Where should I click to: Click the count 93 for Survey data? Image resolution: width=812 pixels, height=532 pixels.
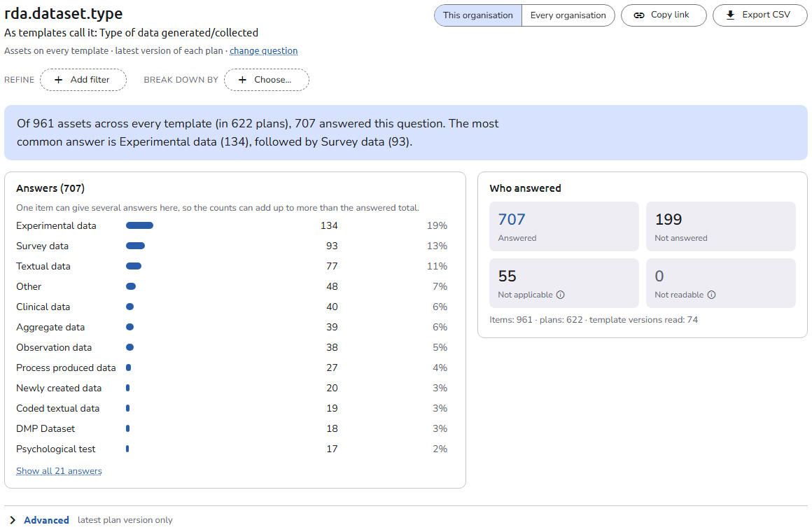point(332,246)
